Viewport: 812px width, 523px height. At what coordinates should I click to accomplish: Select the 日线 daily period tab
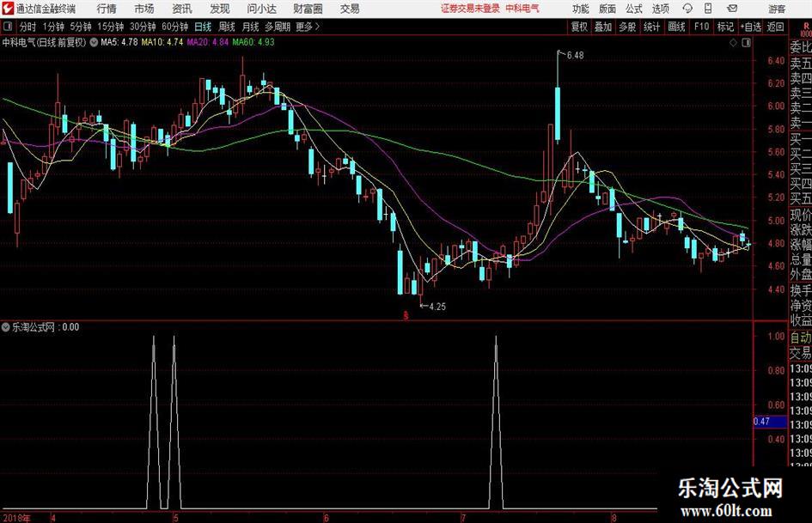(x=203, y=27)
